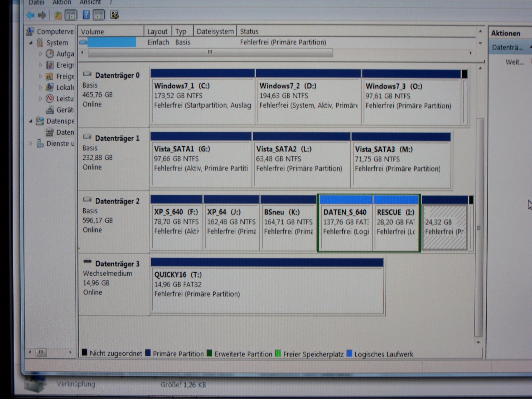Click the Datenträger 2 disk icon
The width and height of the screenshot is (532, 399).
87,200
